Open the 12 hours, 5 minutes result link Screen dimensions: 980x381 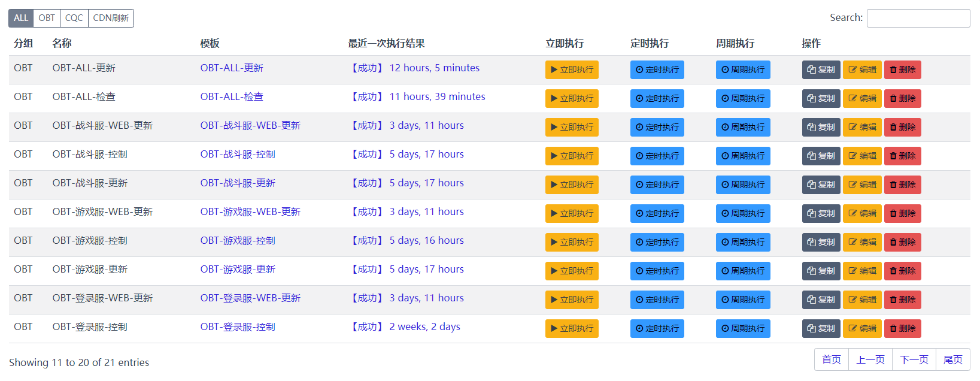click(435, 68)
